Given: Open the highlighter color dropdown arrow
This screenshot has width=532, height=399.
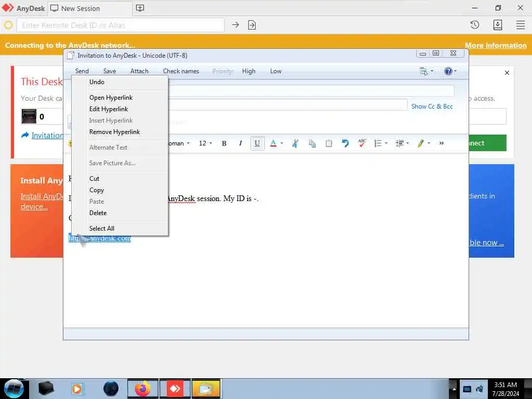Looking at the screenshot, I should (x=429, y=143).
